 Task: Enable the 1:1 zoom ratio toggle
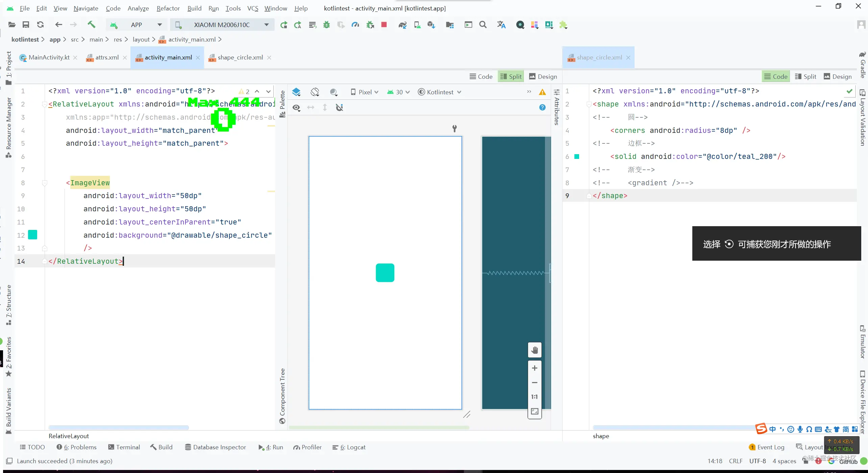click(x=535, y=397)
